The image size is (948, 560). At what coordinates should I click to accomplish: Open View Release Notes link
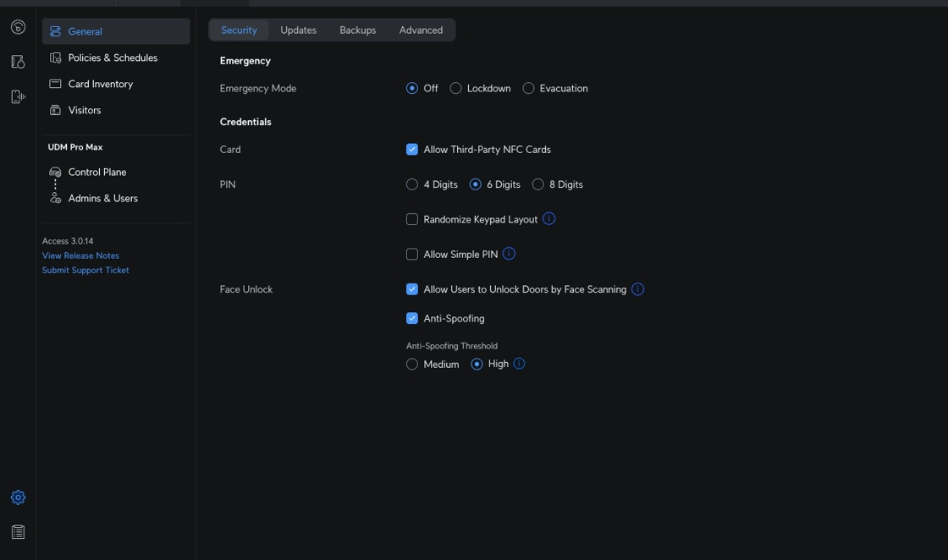[x=80, y=255]
